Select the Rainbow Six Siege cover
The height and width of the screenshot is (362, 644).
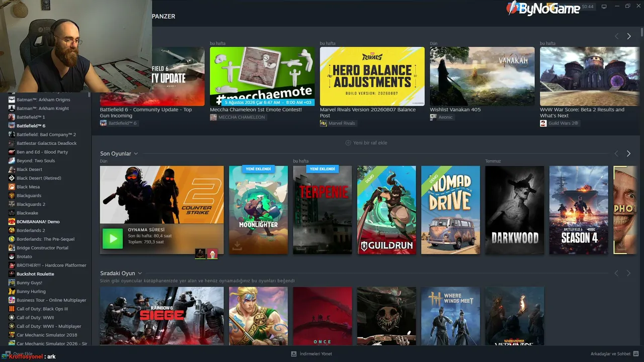pyautogui.click(x=162, y=316)
